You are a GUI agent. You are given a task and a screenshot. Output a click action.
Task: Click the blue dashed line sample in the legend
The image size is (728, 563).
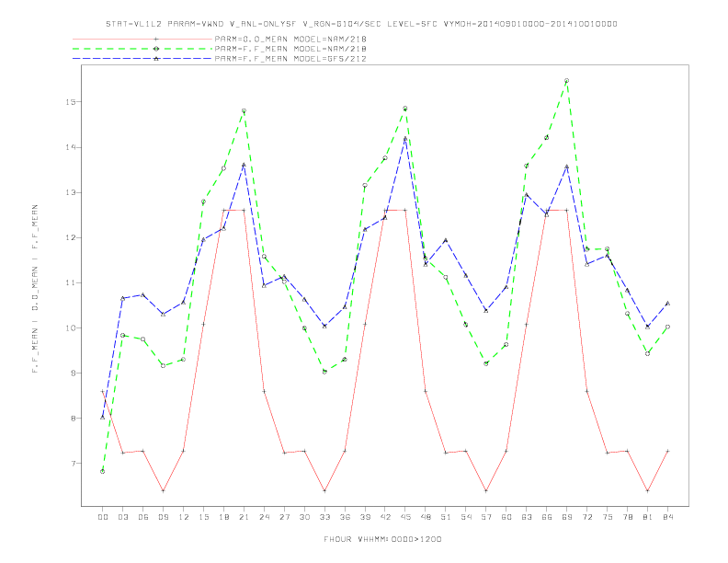click(142, 59)
